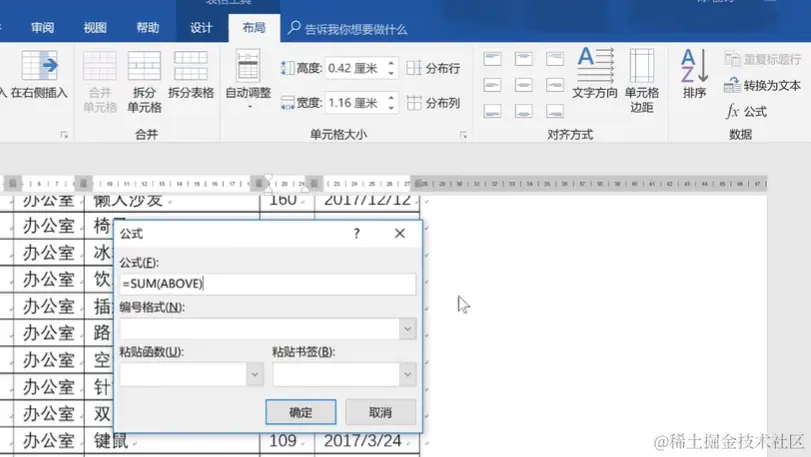The image size is (811, 457).
Task: Decrease column width (宽度) stepper down
Action: point(392,108)
